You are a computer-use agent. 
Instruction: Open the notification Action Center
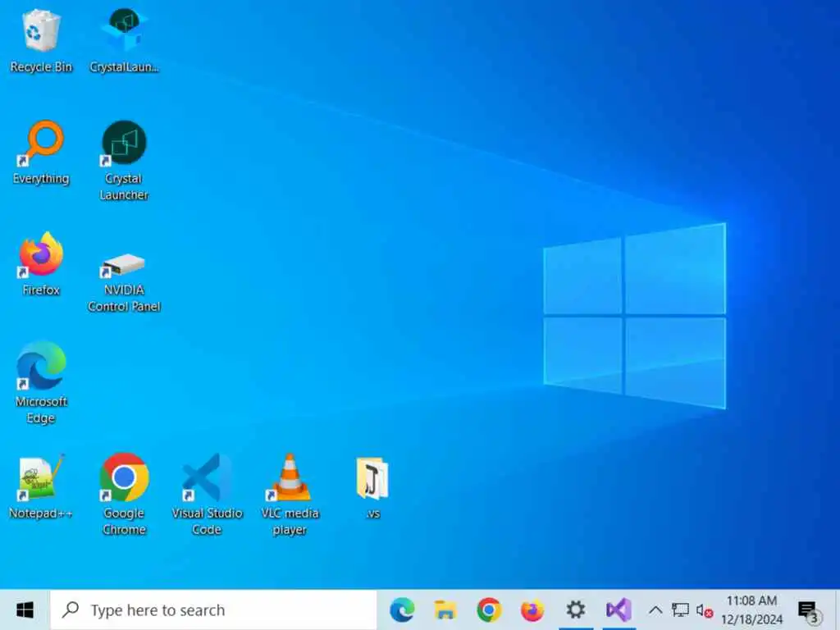pos(809,610)
